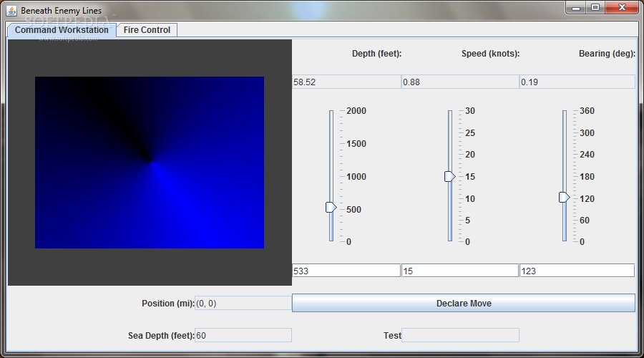
Task: Minimize the Beneath Enemy Lines window
Action: click(576, 7)
